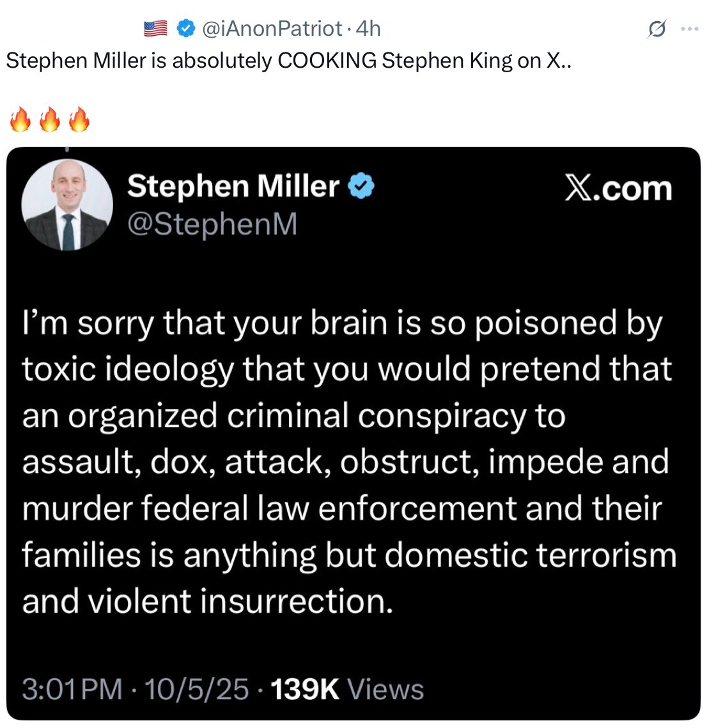The height and width of the screenshot is (728, 716).
Task: Click the X.com logo
Action: click(x=618, y=189)
